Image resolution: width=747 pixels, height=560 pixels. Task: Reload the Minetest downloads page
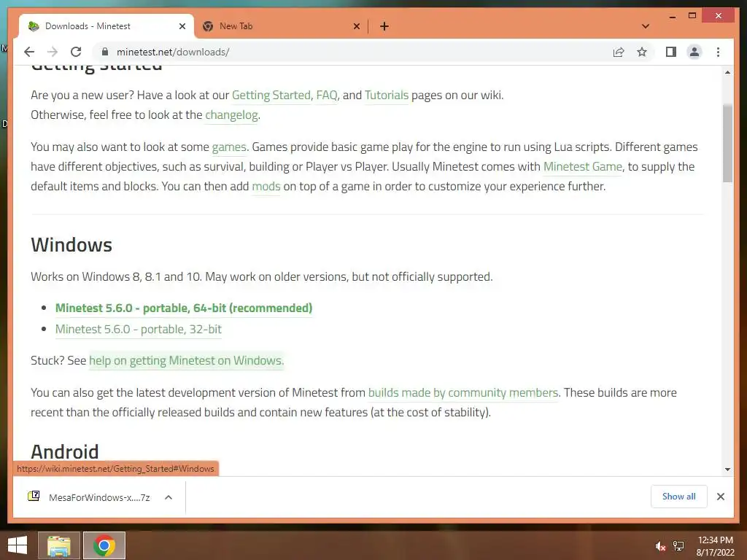click(76, 52)
